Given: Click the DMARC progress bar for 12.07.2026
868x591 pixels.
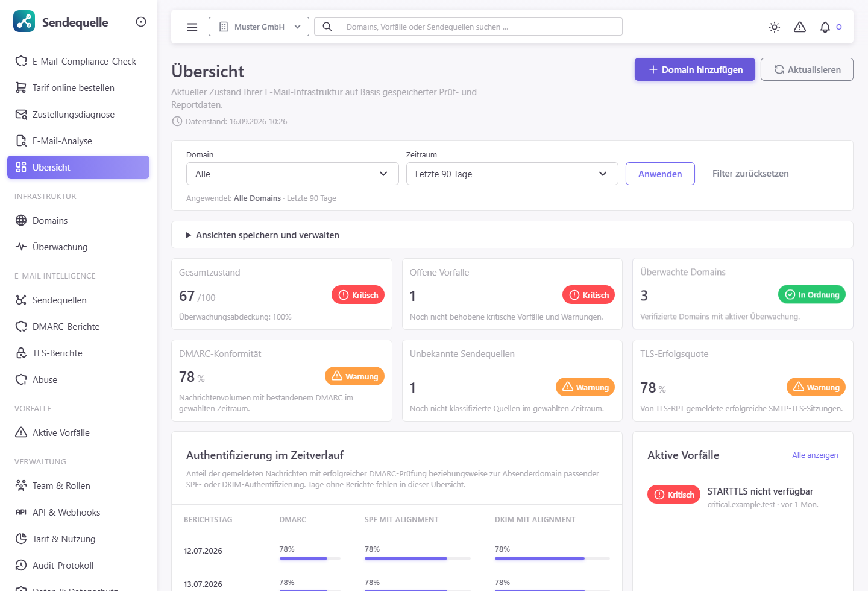Looking at the screenshot, I should (x=310, y=558).
